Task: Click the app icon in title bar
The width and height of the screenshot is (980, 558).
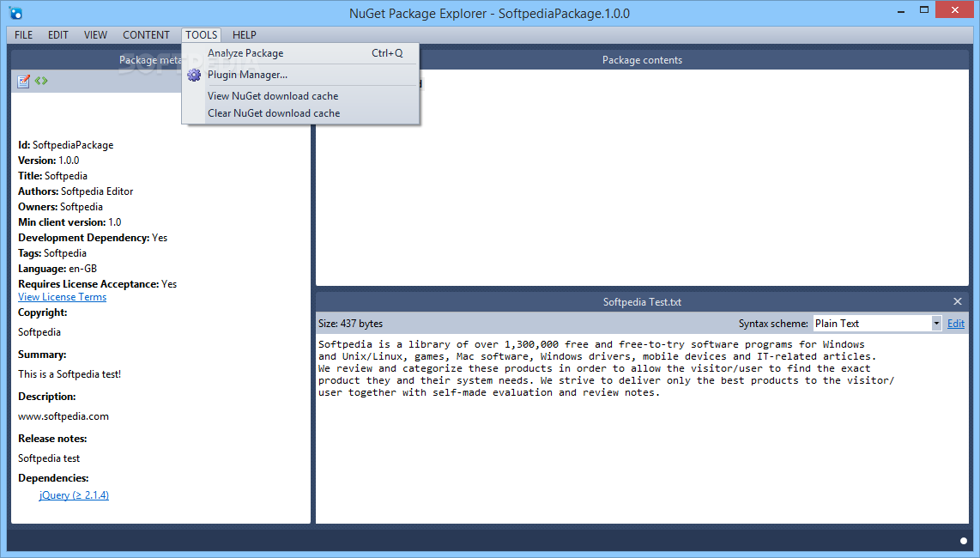Action: (16, 13)
